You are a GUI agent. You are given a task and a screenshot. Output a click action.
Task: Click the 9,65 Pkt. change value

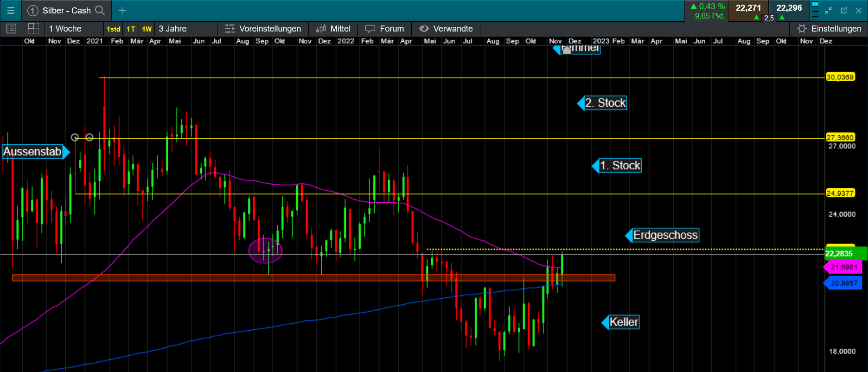point(709,16)
